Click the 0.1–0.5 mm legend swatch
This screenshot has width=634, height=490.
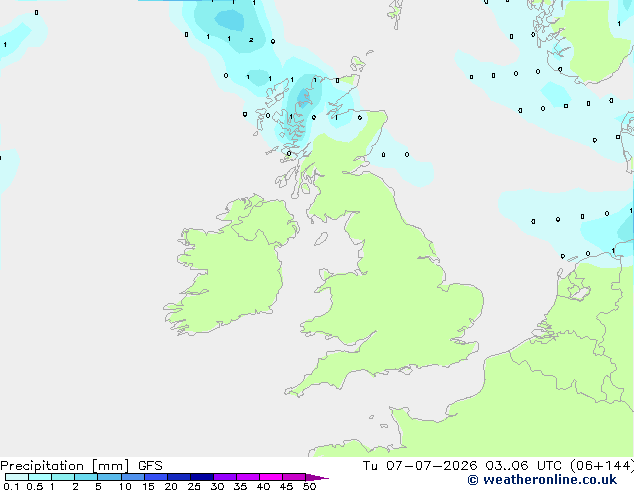[x=17, y=477]
